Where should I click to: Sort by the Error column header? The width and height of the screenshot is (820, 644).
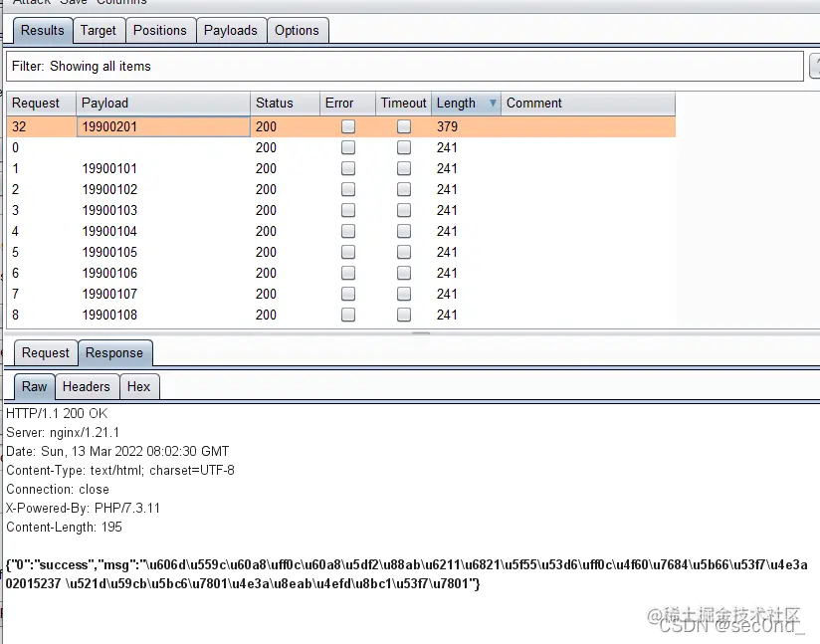pyautogui.click(x=347, y=104)
